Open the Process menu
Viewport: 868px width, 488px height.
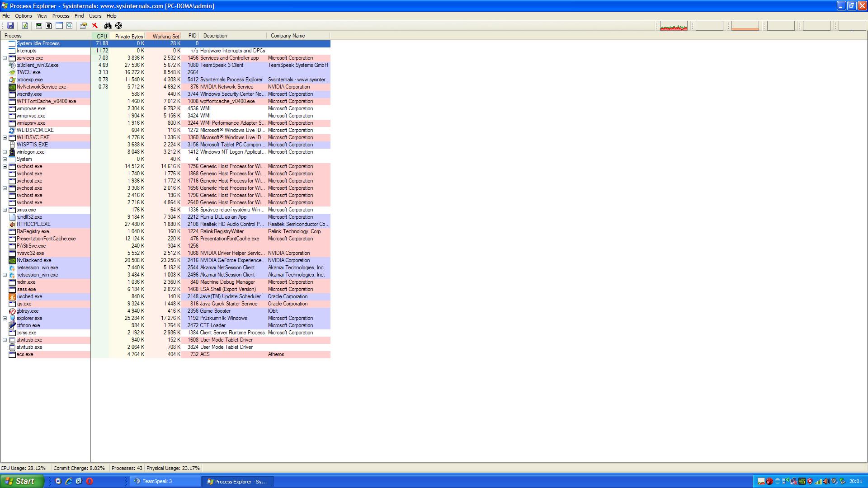coord(61,16)
